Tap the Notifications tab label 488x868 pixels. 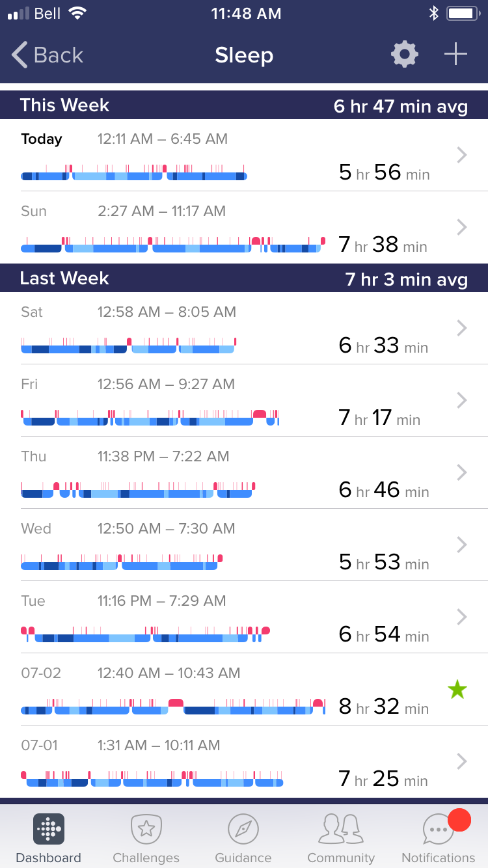(x=438, y=858)
